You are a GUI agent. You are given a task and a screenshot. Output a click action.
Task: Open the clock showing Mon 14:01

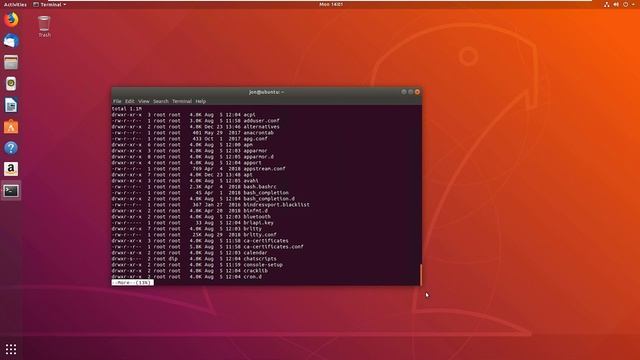(x=331, y=4)
